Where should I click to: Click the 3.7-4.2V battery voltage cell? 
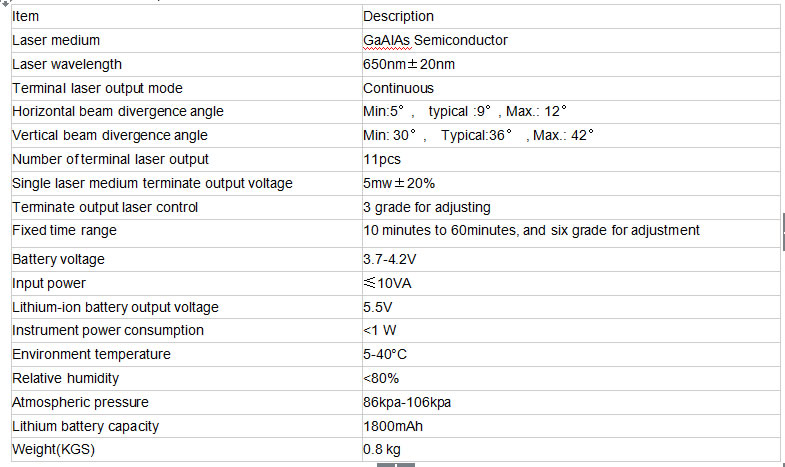click(x=571, y=260)
